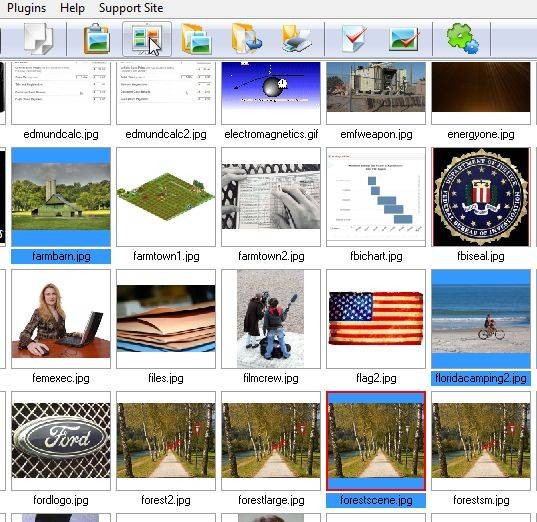Click the electromagnetics.gif file name label
The image size is (537, 522).
pyautogui.click(x=271, y=134)
